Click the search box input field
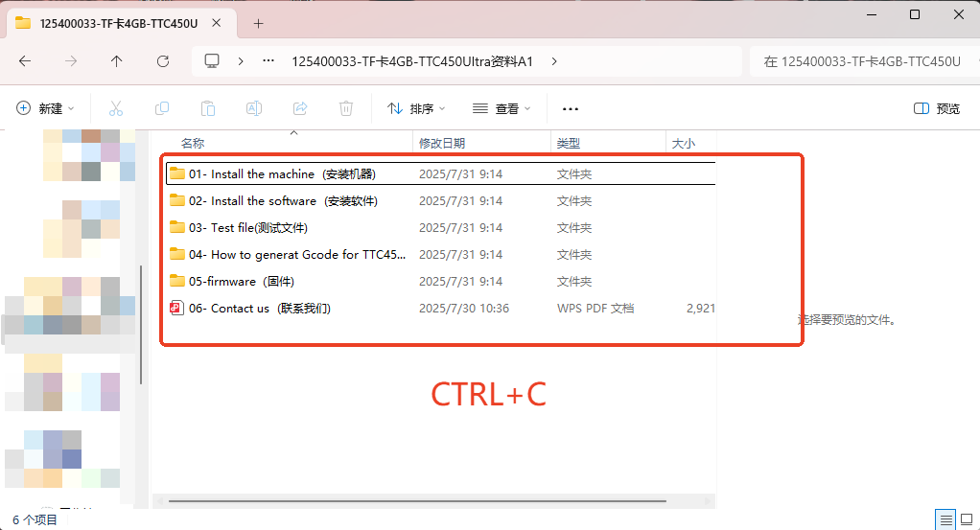Screen dimensions: 980x530 pos(861,61)
